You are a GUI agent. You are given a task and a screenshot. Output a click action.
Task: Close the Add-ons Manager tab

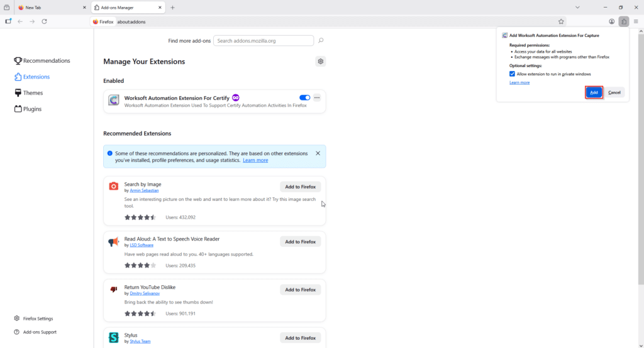click(x=160, y=8)
